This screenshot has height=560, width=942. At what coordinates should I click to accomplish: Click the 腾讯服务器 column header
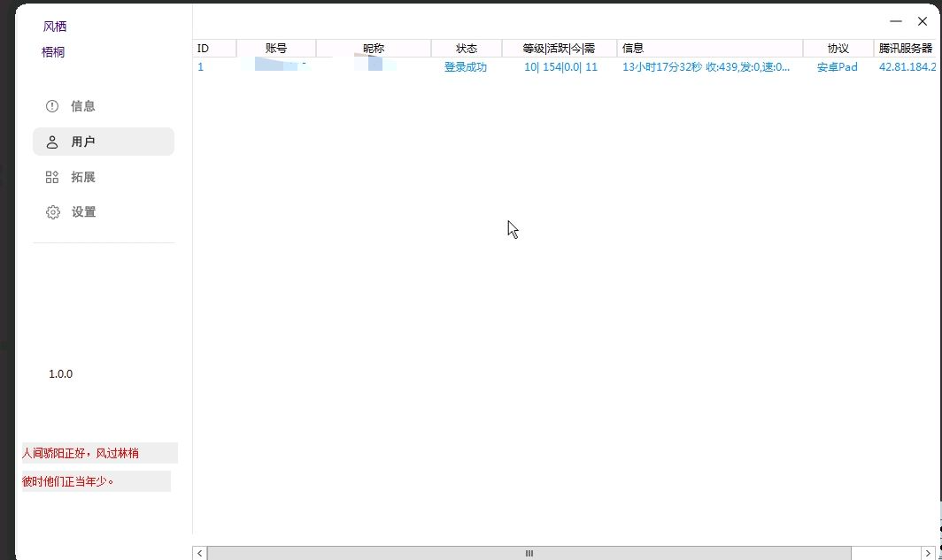(x=906, y=49)
